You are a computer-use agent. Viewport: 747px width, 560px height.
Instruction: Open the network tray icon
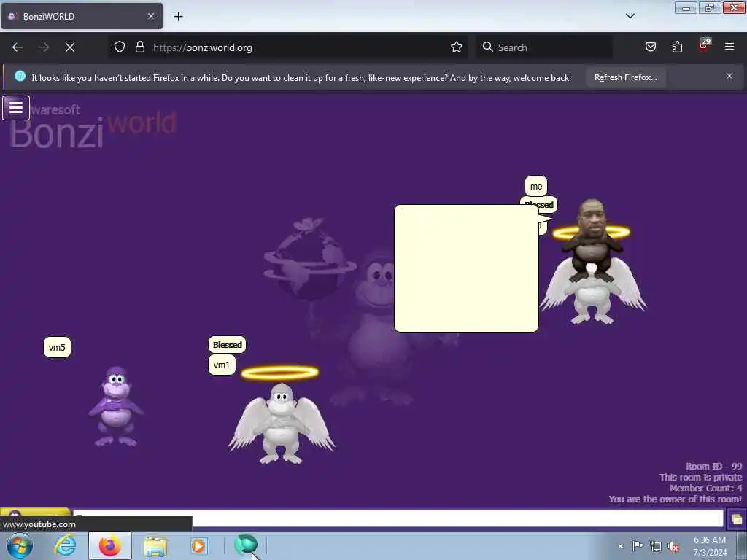656,547
